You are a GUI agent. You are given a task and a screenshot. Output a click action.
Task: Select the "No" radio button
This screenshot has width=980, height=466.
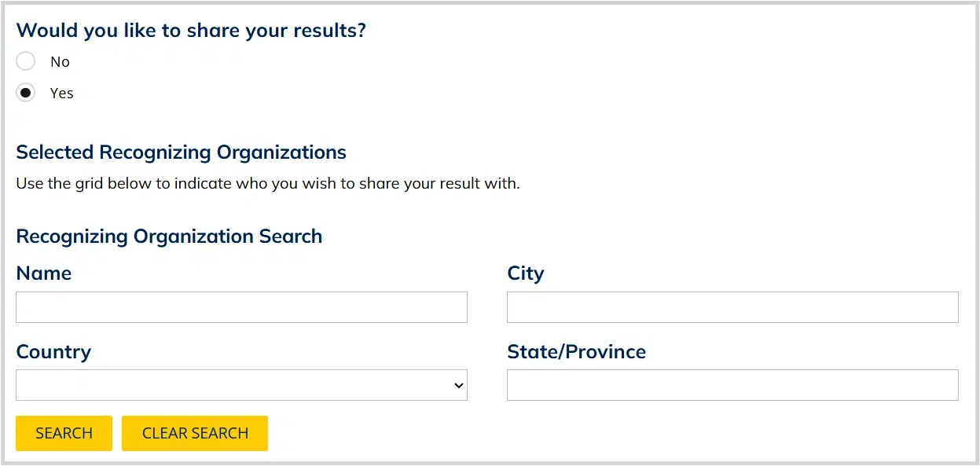26,61
